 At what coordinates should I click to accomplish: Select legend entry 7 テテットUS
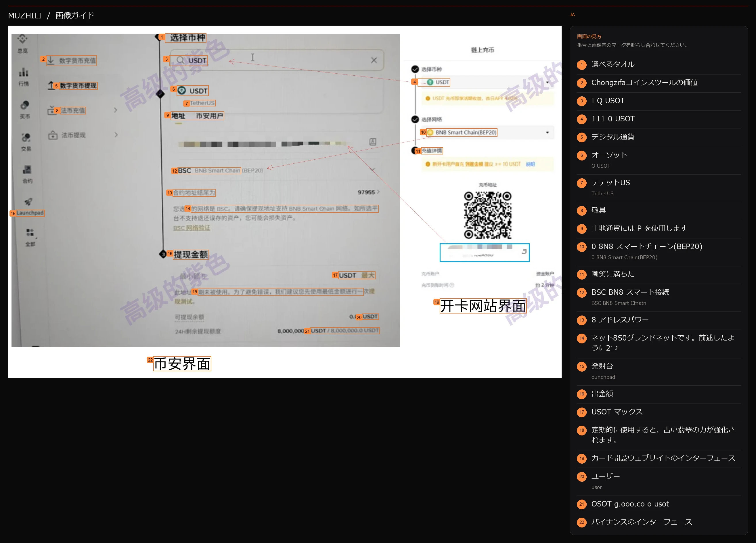(x=659, y=188)
